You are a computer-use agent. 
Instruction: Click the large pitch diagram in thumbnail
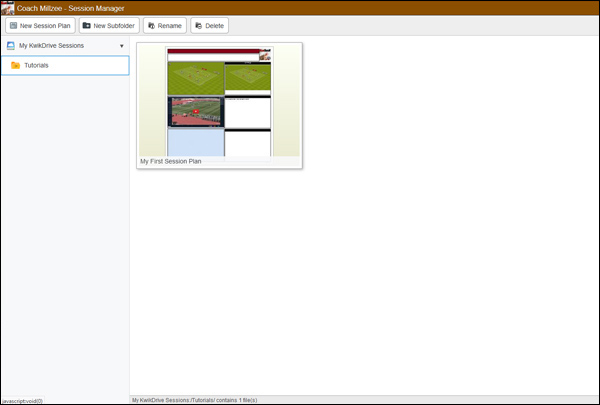195,77
